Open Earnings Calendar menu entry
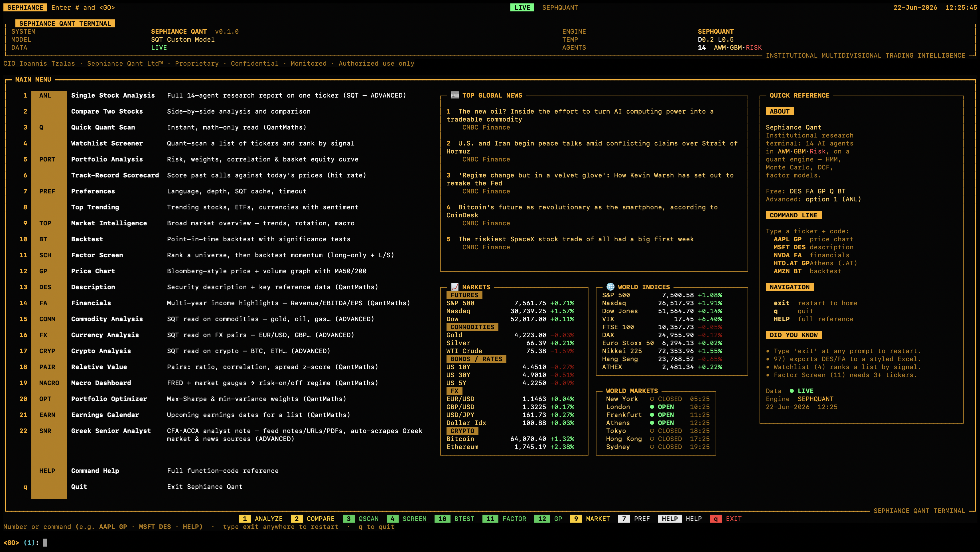This screenshot has width=980, height=552. pyautogui.click(x=105, y=415)
